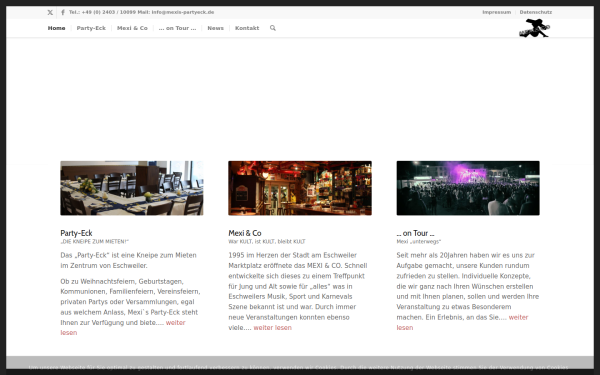This screenshot has width=600, height=375.
Task: Open the Mexi & Co menu item
Action: click(132, 28)
